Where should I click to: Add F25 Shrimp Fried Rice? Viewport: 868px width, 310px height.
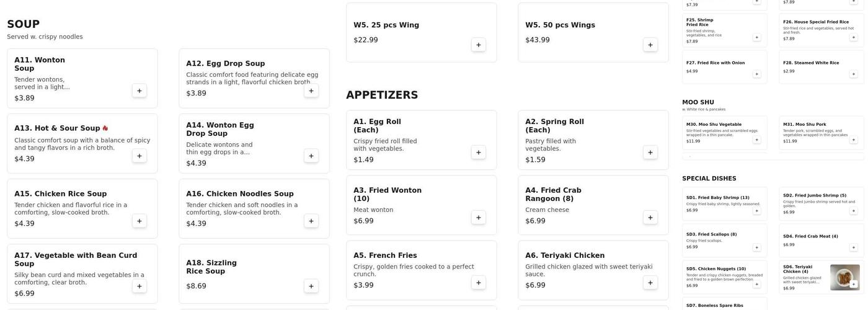pos(756,37)
